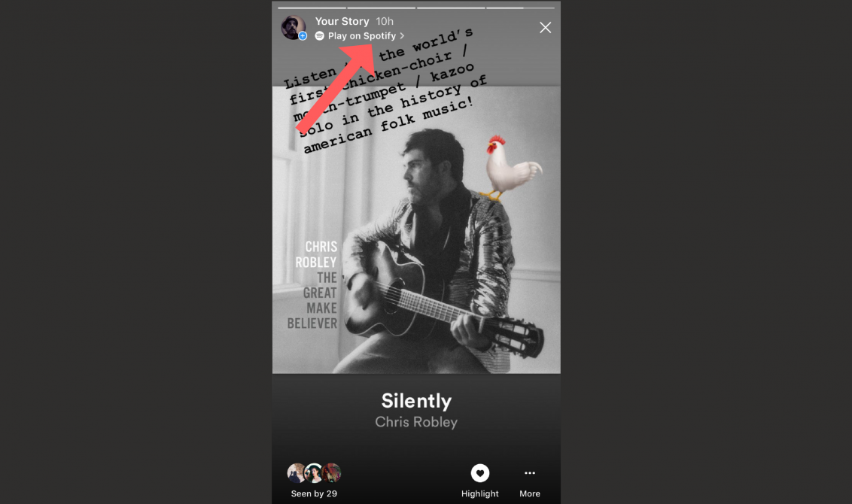
Task: Jump to third story progress segment
Action: [x=451, y=8]
